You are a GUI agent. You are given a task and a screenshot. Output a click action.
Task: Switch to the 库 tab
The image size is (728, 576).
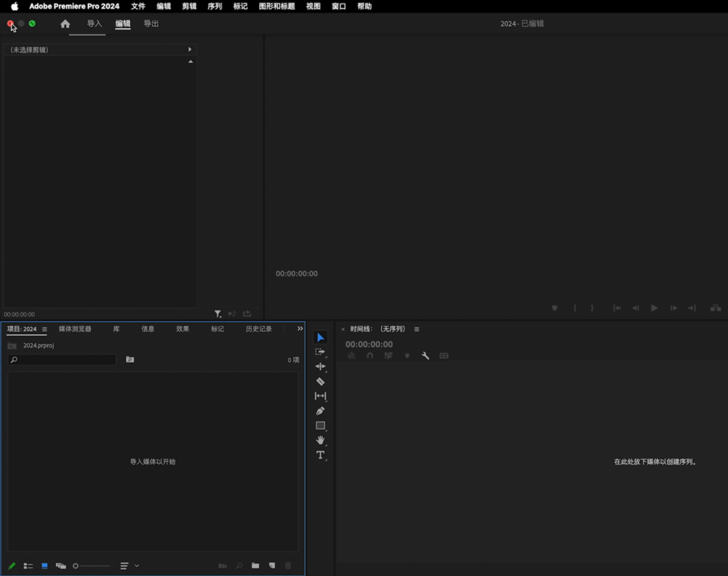pos(116,329)
